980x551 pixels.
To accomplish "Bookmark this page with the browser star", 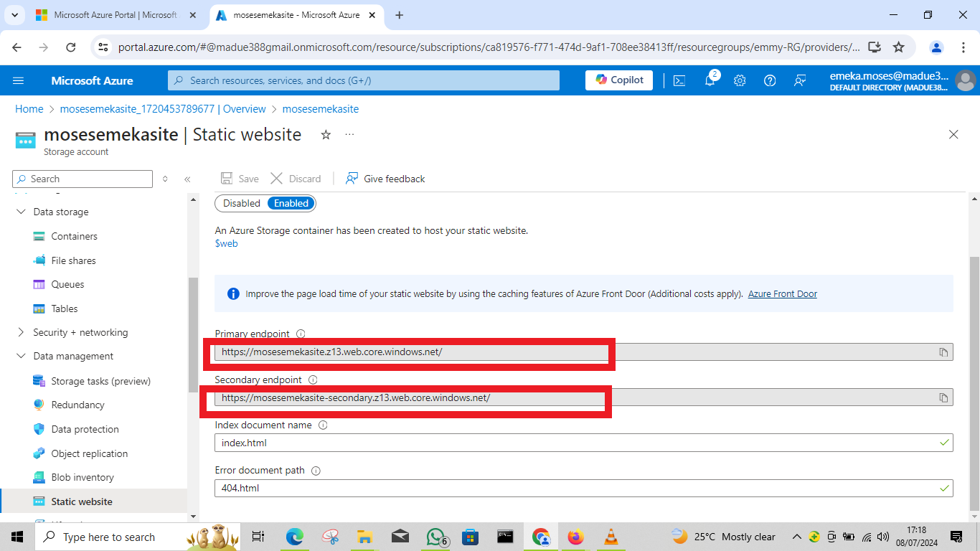I will tap(898, 47).
